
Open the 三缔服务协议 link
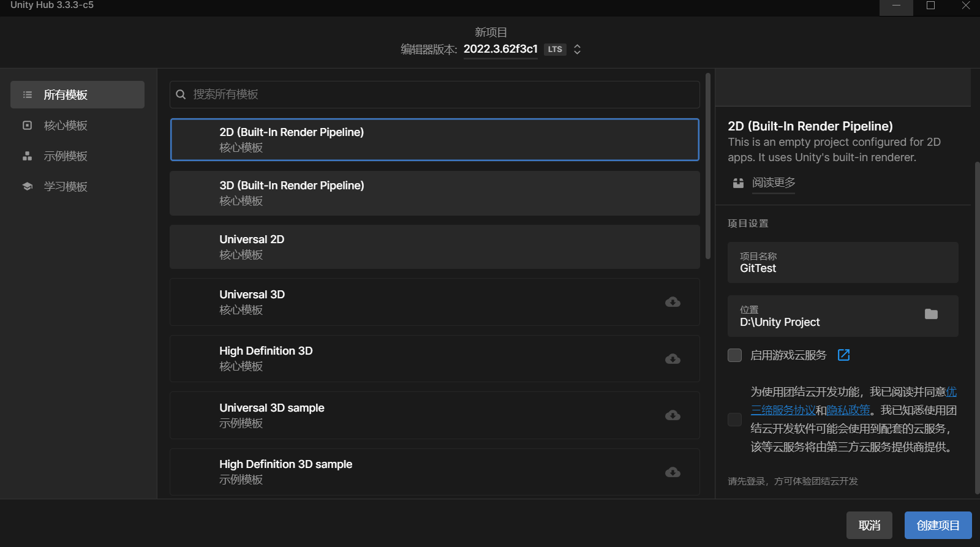(783, 410)
